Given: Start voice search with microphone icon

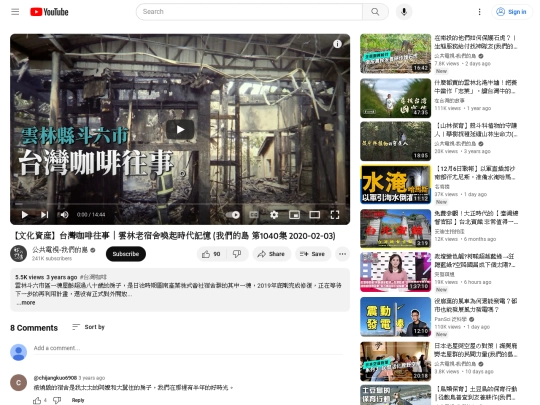Looking at the screenshot, I should [404, 12].
